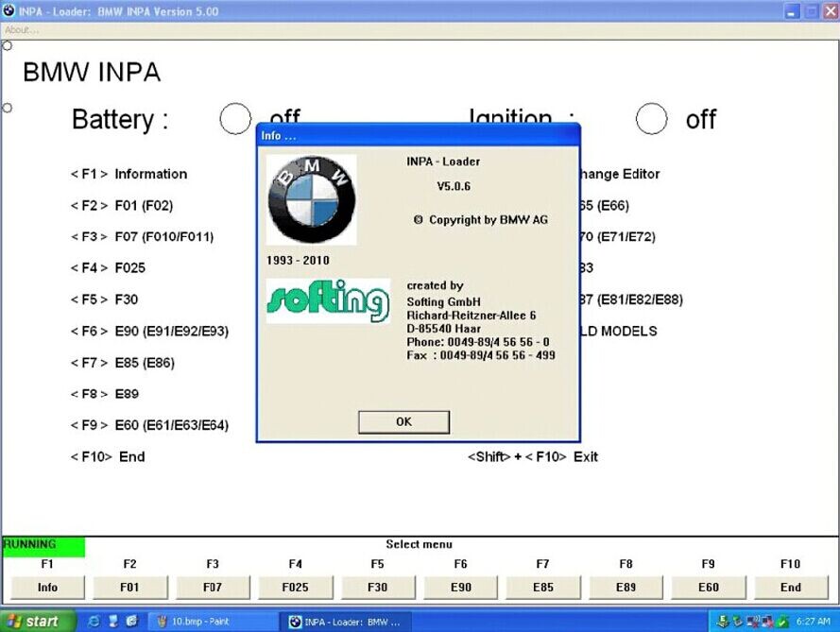
Task: Click the E60 function button
Action: [709, 588]
